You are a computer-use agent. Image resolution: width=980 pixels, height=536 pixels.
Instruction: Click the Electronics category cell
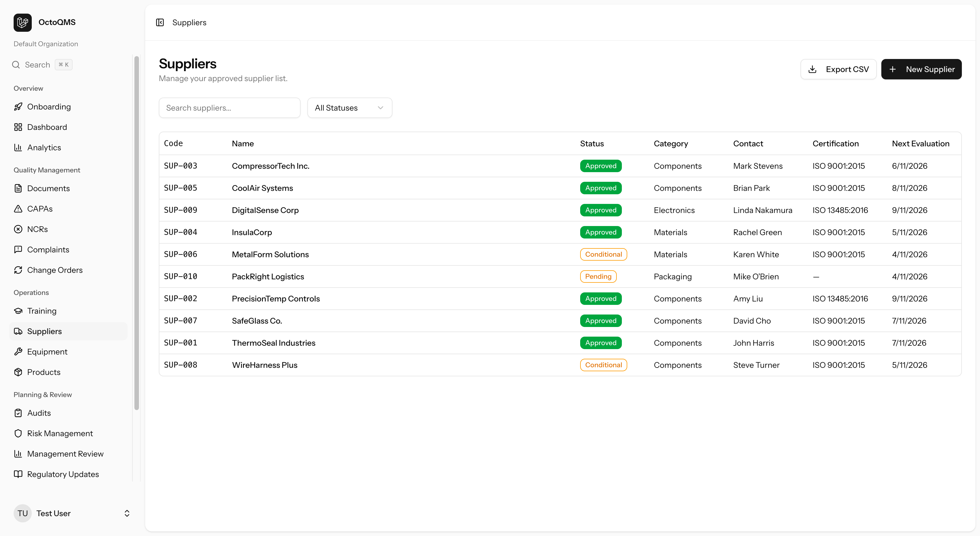pyautogui.click(x=674, y=210)
